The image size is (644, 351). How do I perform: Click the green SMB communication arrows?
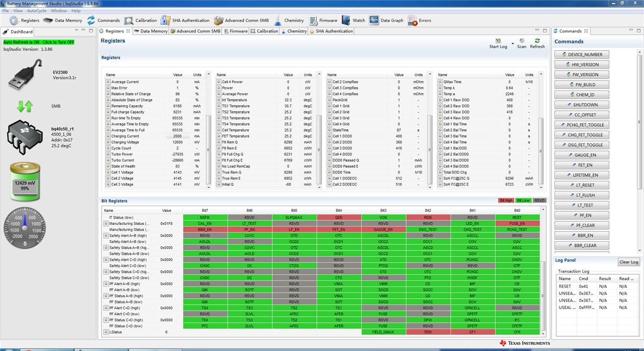tap(25, 106)
